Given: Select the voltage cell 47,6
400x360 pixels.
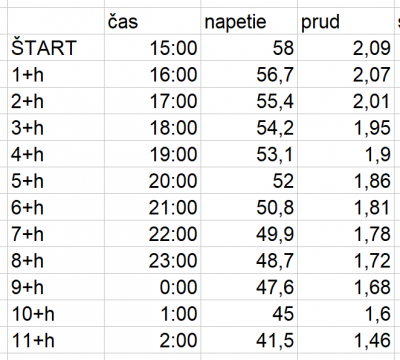Looking at the screenshot, I should 249,287.
